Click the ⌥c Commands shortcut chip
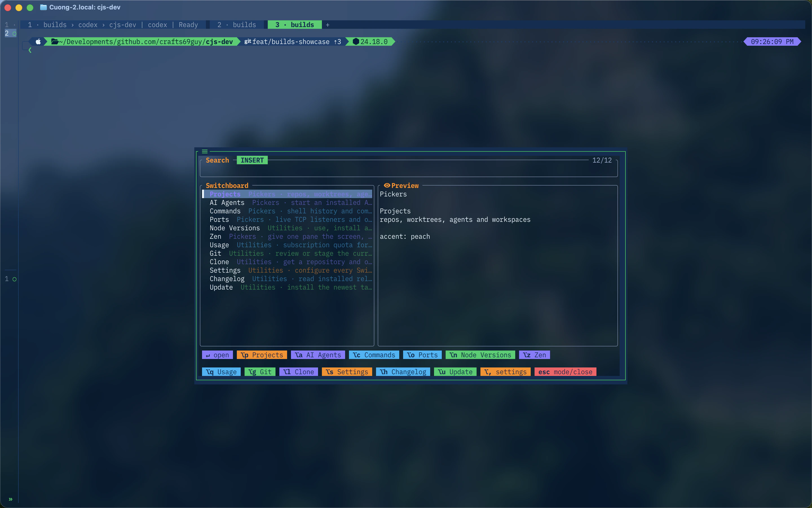Viewport: 812px width, 508px height. point(374,355)
